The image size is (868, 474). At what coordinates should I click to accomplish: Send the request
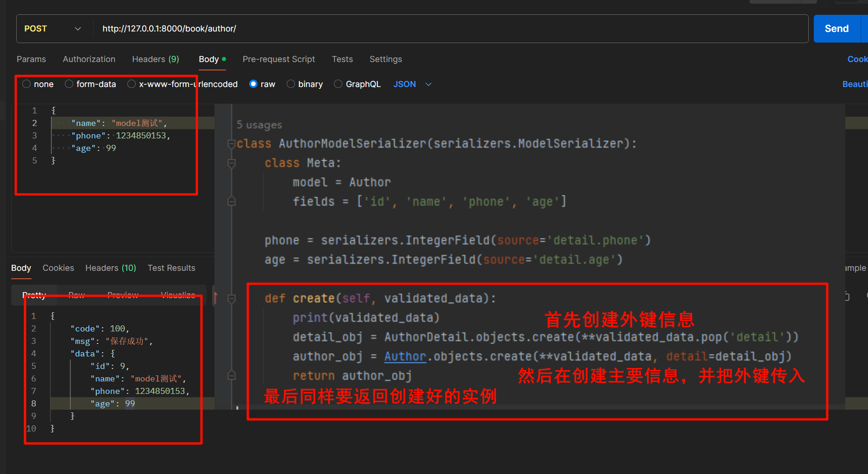837,29
